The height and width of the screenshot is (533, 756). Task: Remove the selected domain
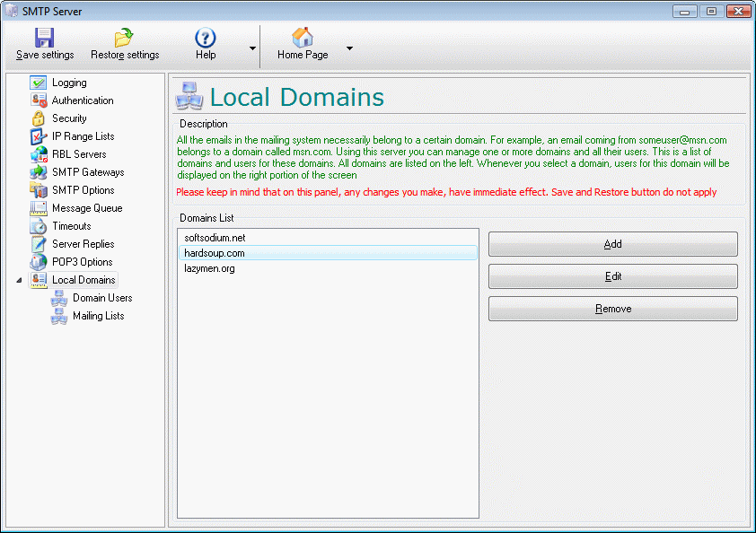click(612, 308)
